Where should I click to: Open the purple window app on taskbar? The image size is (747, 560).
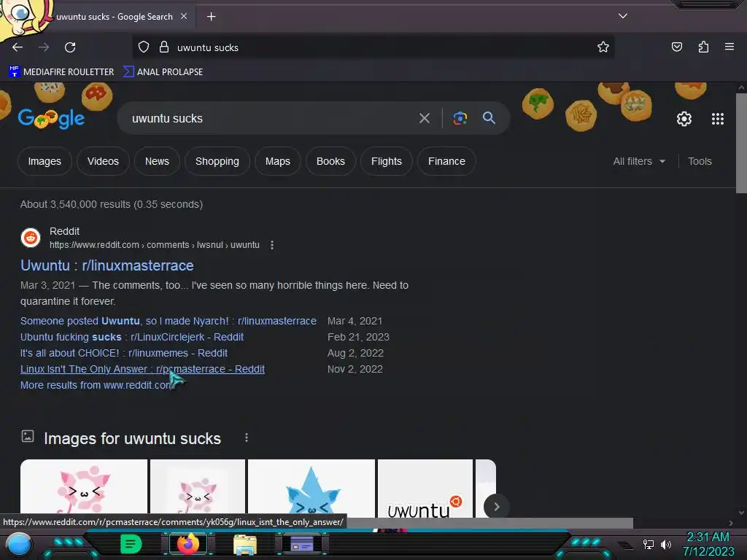pyautogui.click(x=302, y=544)
